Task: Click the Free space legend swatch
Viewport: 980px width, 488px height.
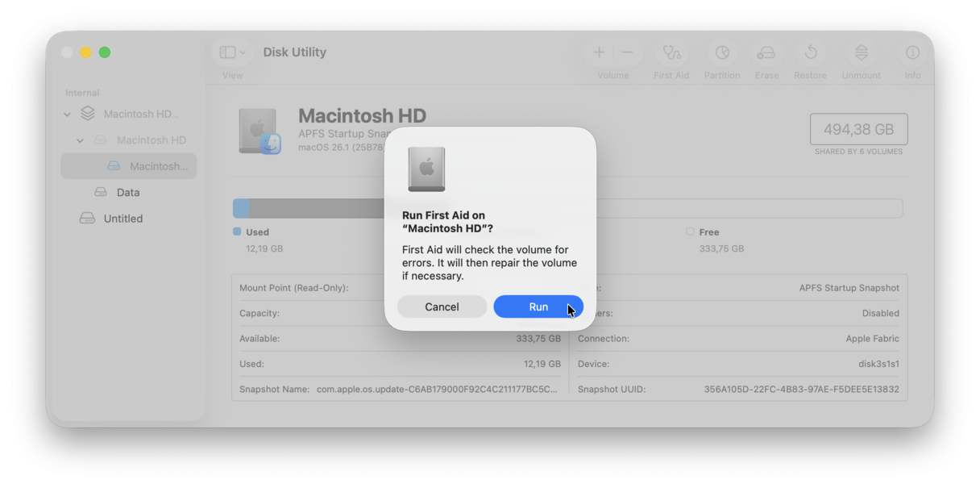Action: 690,231
